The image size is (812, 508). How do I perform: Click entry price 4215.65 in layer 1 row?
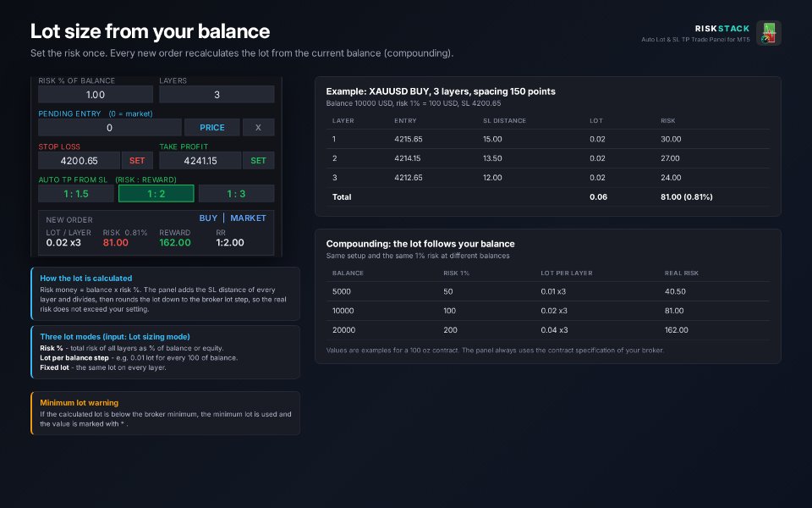click(408, 139)
